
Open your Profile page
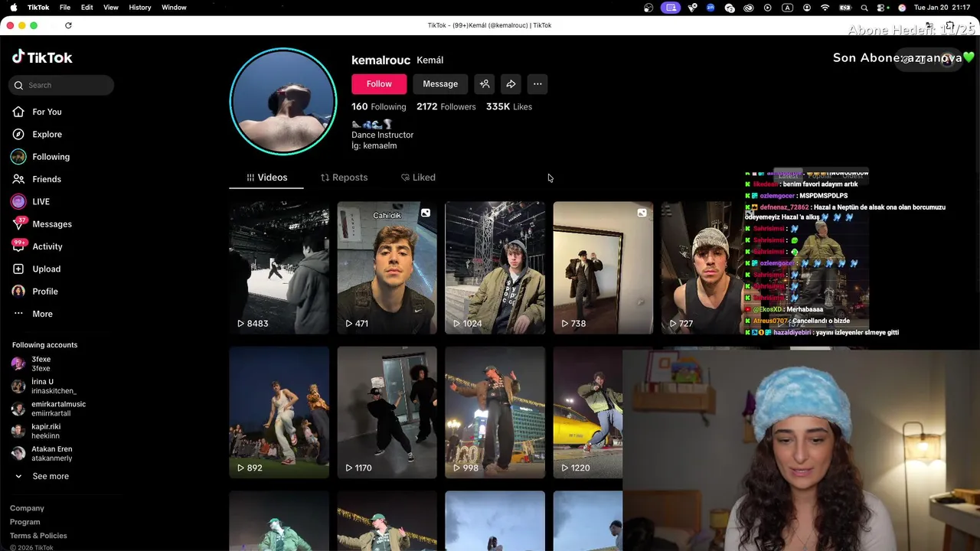pyautogui.click(x=35, y=292)
